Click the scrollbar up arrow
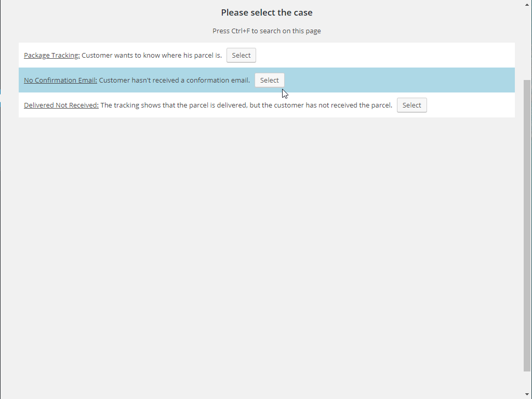532x399 pixels. tap(527, 5)
